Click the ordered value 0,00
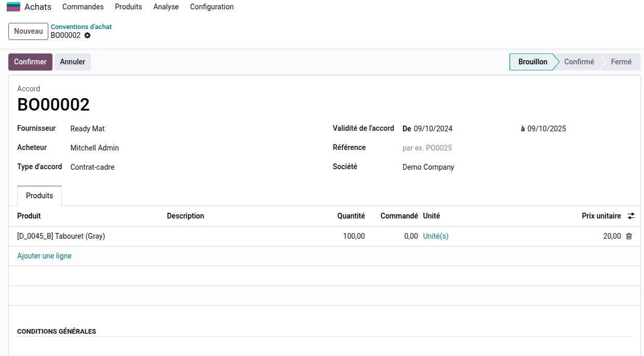644x356 pixels. [x=411, y=236]
